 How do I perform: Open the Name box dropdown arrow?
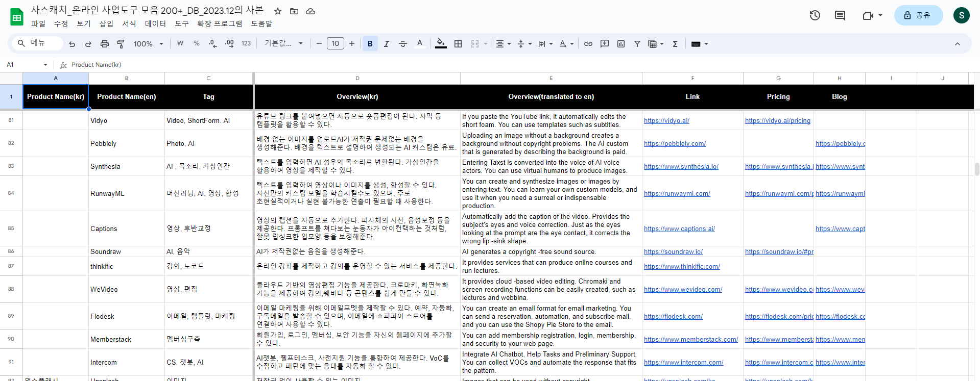click(x=45, y=65)
